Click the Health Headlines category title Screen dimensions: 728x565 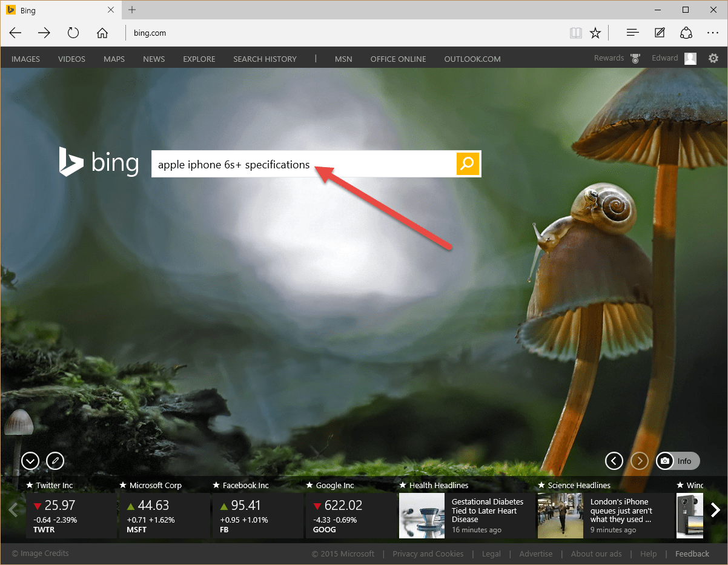(438, 485)
